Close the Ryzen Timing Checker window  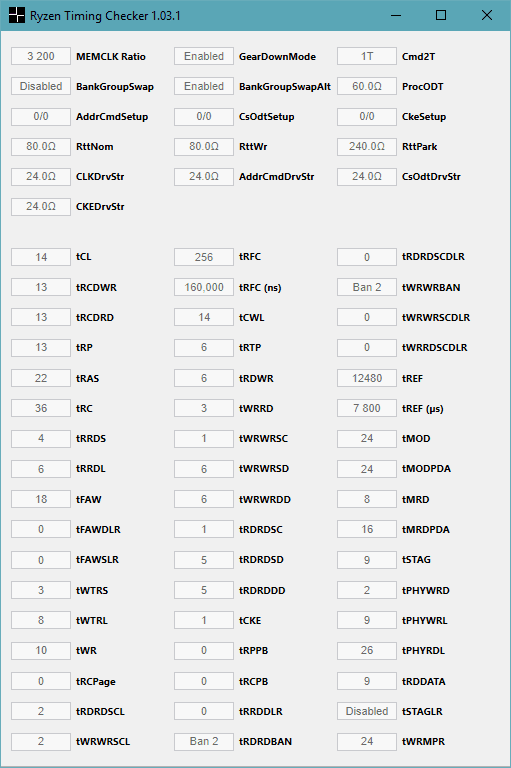(x=487, y=15)
